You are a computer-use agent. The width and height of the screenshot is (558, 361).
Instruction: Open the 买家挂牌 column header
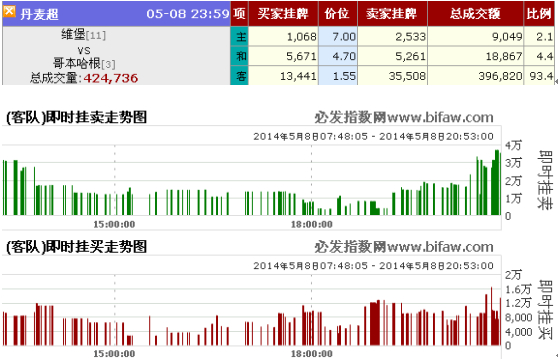point(283,14)
